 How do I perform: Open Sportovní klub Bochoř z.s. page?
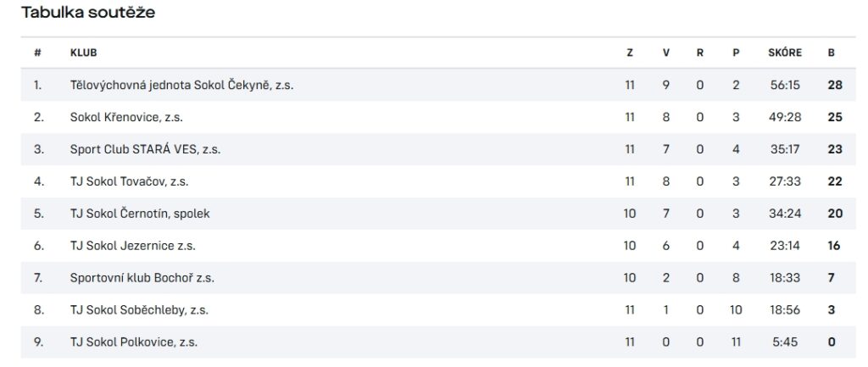coord(142,278)
